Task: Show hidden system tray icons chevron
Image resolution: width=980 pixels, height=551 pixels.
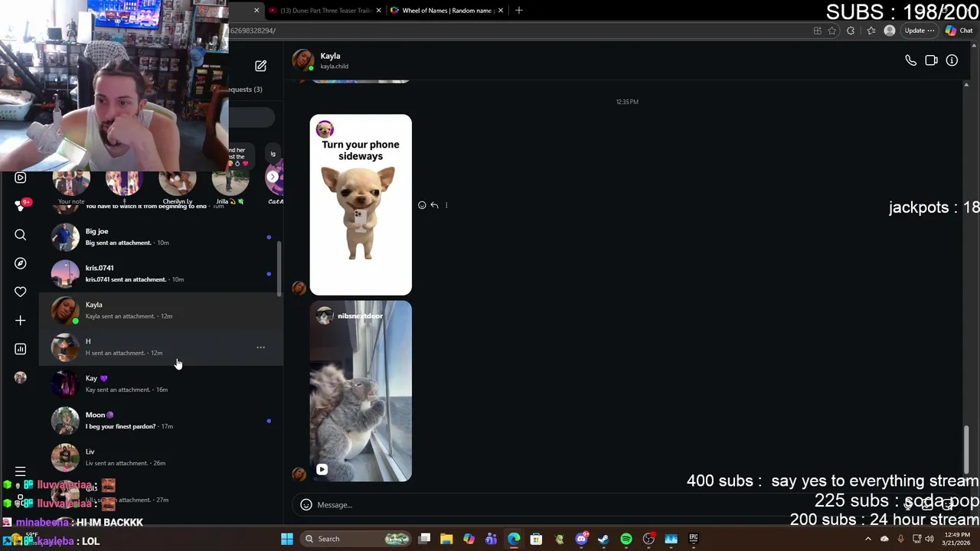Action: coord(867,539)
